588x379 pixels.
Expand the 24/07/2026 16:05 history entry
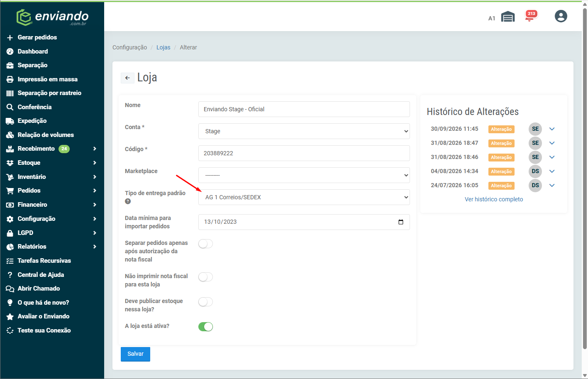pos(552,186)
